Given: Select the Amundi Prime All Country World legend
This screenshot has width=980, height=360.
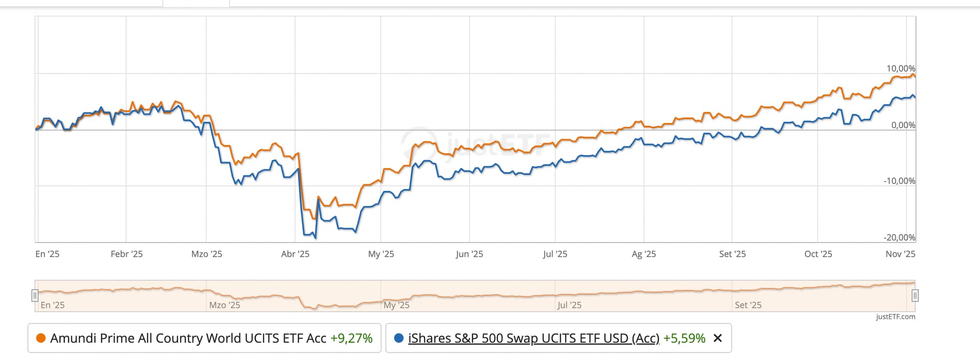Looking at the screenshot, I should (188, 338).
